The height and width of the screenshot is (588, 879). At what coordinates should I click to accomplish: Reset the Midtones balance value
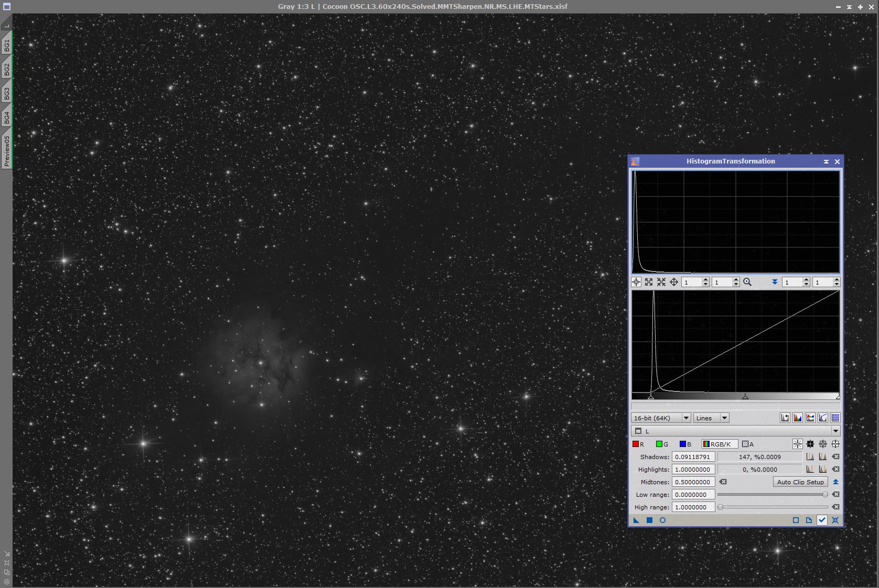coord(723,482)
